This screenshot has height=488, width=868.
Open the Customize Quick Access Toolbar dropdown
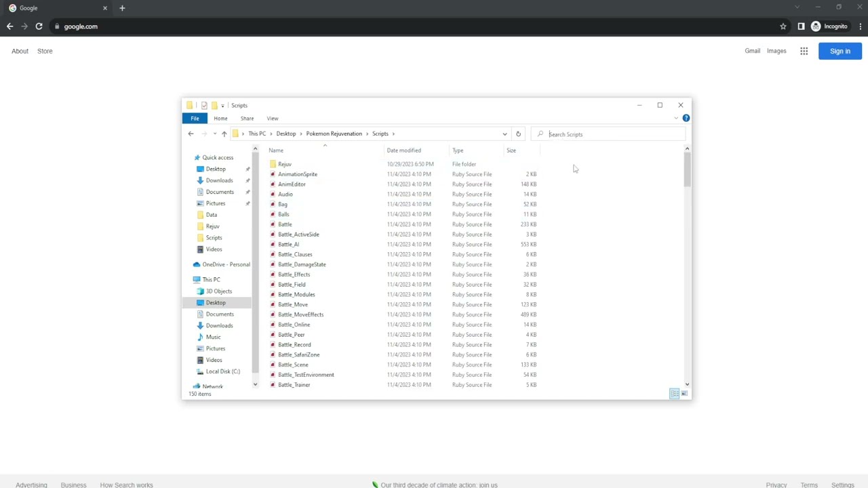pos(222,106)
